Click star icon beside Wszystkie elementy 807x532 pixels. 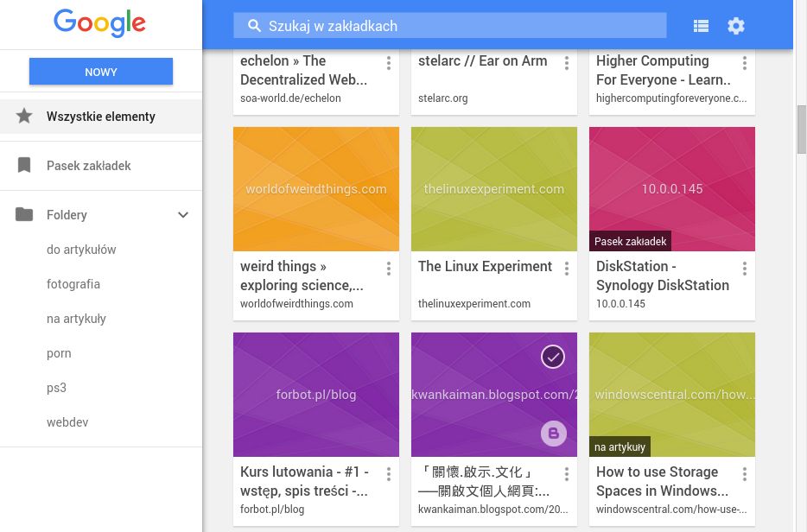point(23,117)
